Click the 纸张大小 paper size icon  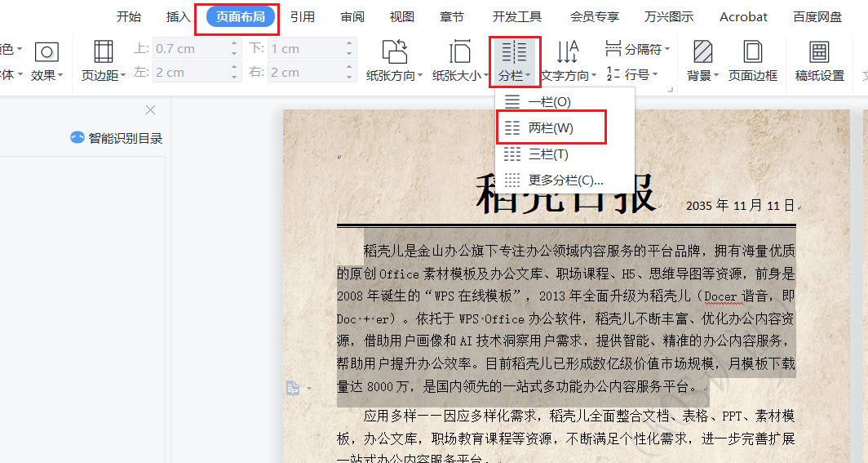point(460,52)
